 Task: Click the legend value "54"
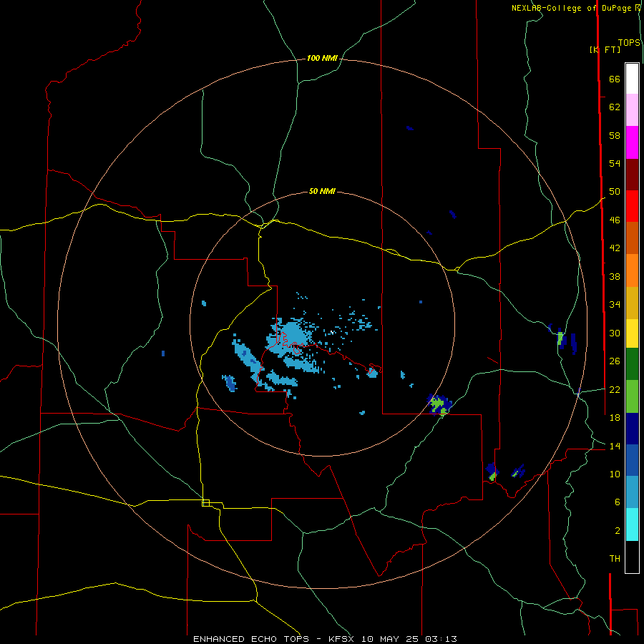(x=615, y=163)
